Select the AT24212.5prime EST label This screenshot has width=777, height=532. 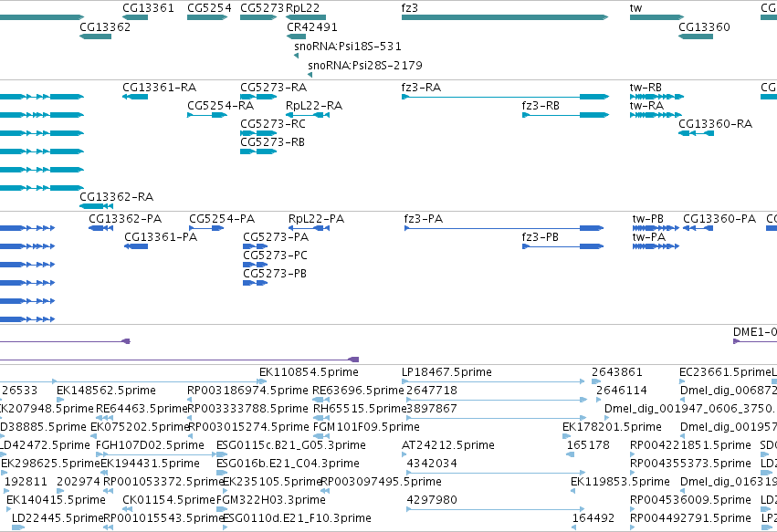pos(448,445)
